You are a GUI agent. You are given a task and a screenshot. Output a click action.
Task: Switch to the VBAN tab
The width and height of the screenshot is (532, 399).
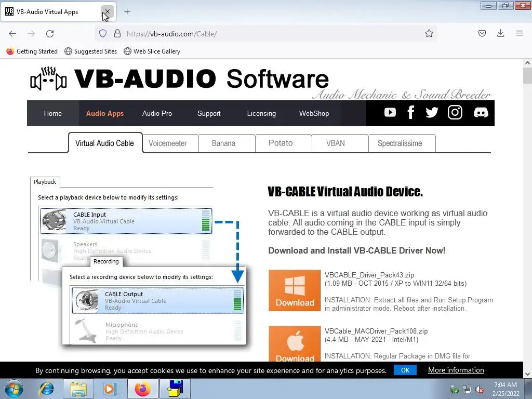pos(336,143)
